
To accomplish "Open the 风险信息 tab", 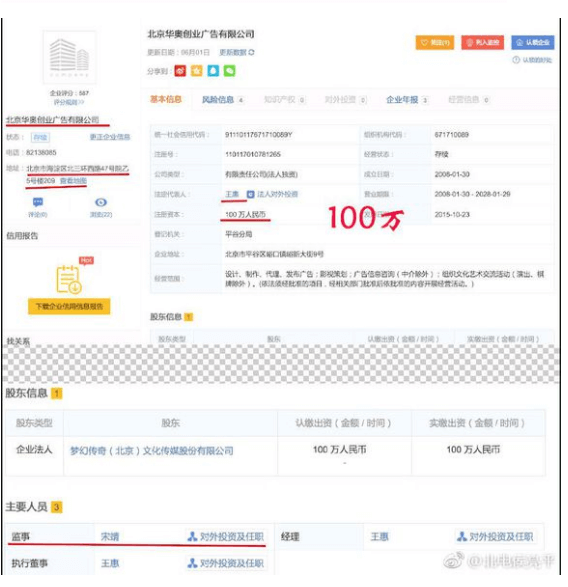I will 223,100.
